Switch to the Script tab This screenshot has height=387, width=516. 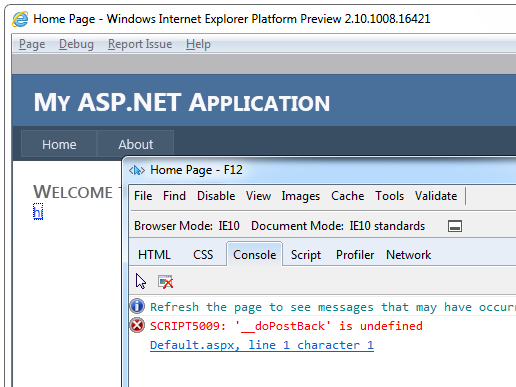click(306, 255)
